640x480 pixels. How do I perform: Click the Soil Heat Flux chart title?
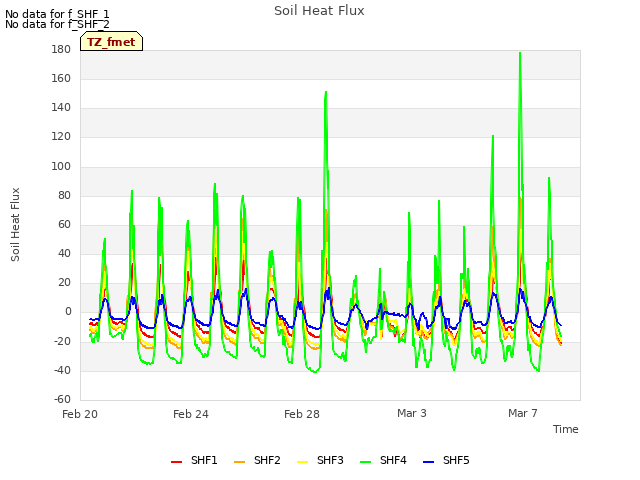[319, 11]
